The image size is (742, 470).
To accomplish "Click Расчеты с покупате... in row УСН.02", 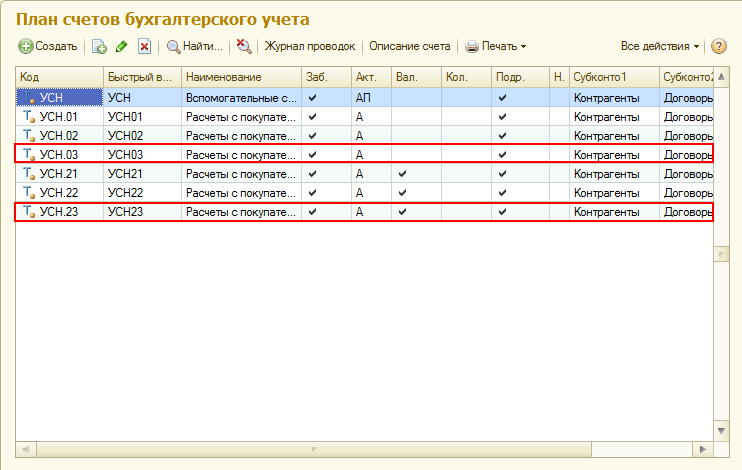I will (x=240, y=136).
